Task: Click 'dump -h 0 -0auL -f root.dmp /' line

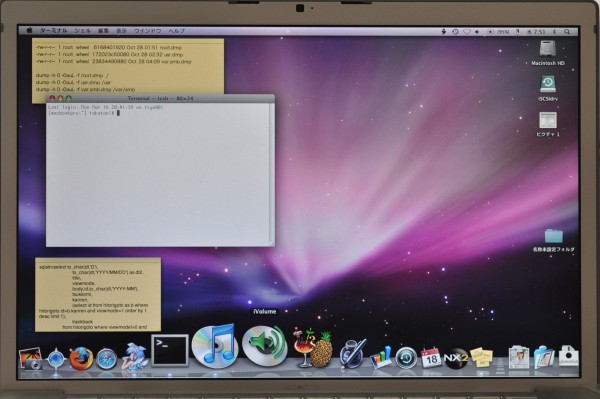Action: point(72,75)
